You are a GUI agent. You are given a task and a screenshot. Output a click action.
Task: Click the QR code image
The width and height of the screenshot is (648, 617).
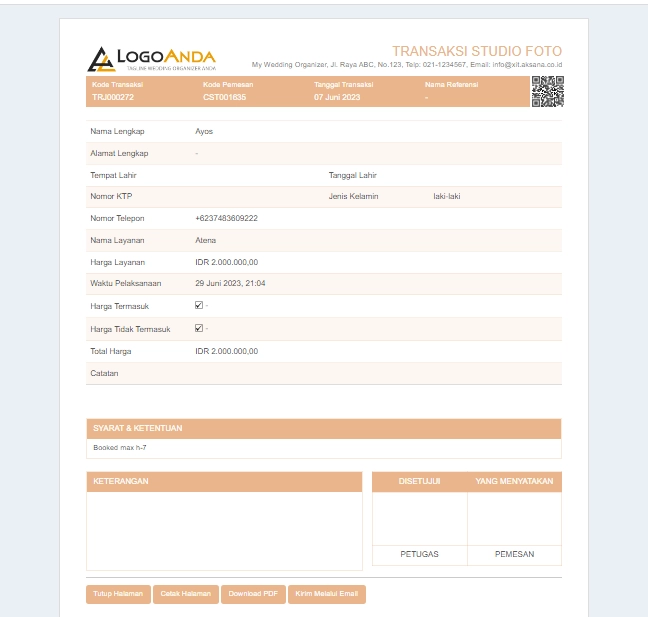coord(547,91)
